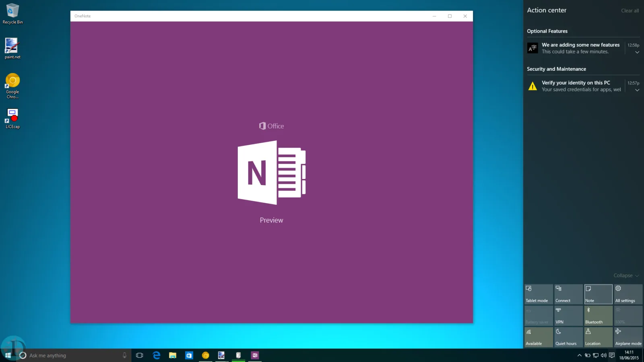Expand the new features notification chevron

637,52
